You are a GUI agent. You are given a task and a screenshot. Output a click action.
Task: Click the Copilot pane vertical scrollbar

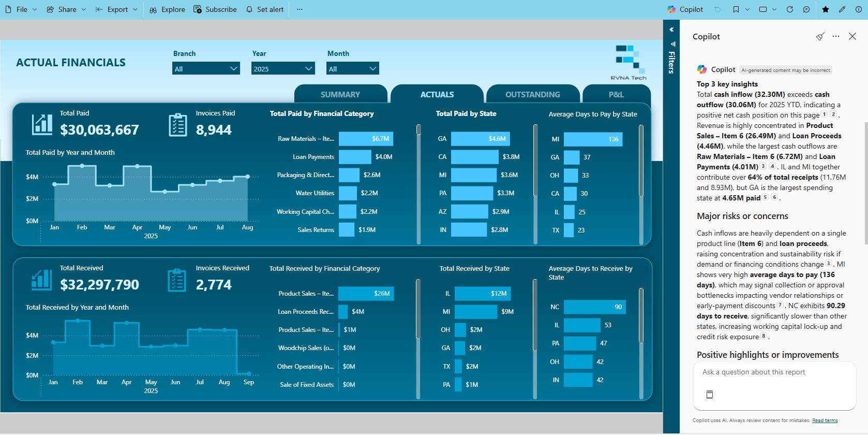click(x=865, y=183)
